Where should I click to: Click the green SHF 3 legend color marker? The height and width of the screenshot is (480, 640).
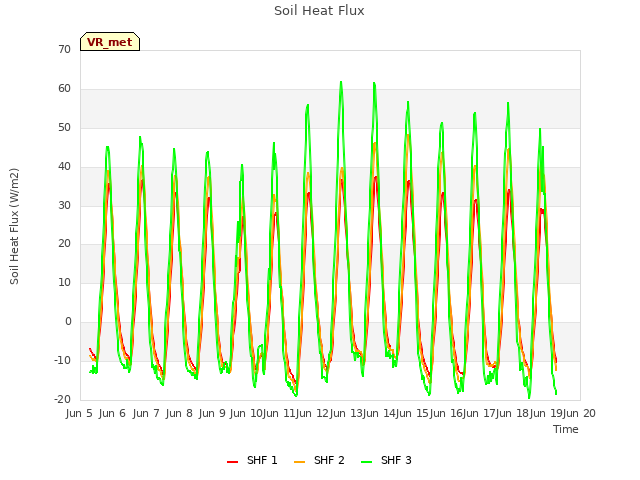(367, 462)
